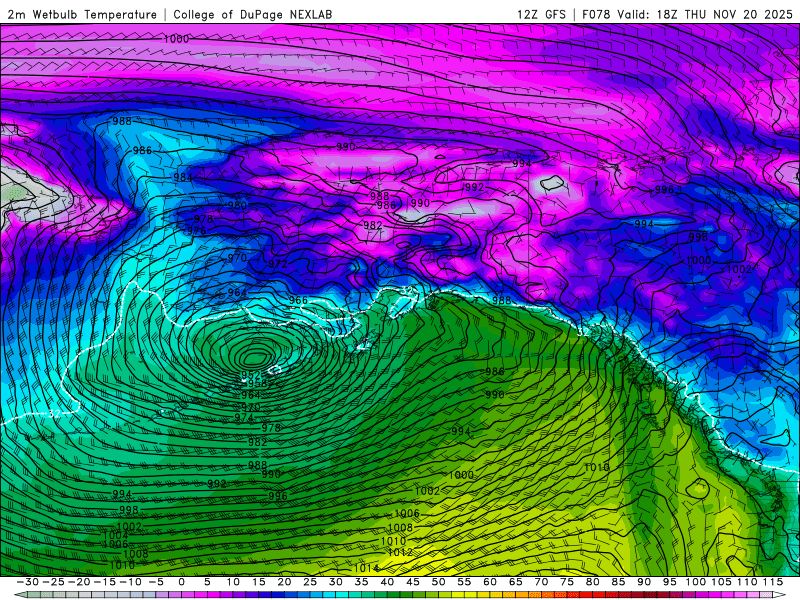Click the 30 value on the color scale
The height and width of the screenshot is (600, 800).
(336, 582)
